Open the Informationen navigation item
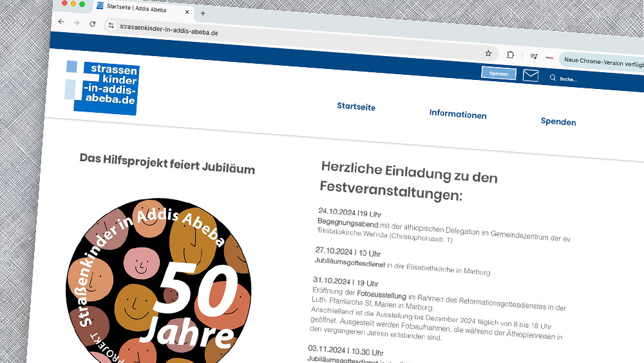Image resolution: width=644 pixels, height=363 pixels. [458, 114]
